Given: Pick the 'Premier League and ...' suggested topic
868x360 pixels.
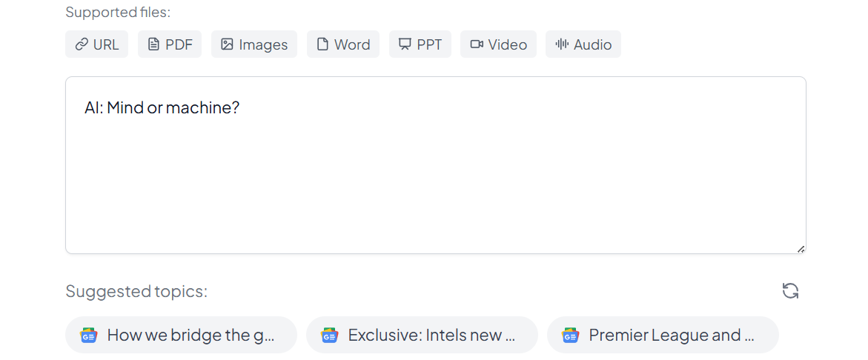Looking at the screenshot, I should 672,336.
